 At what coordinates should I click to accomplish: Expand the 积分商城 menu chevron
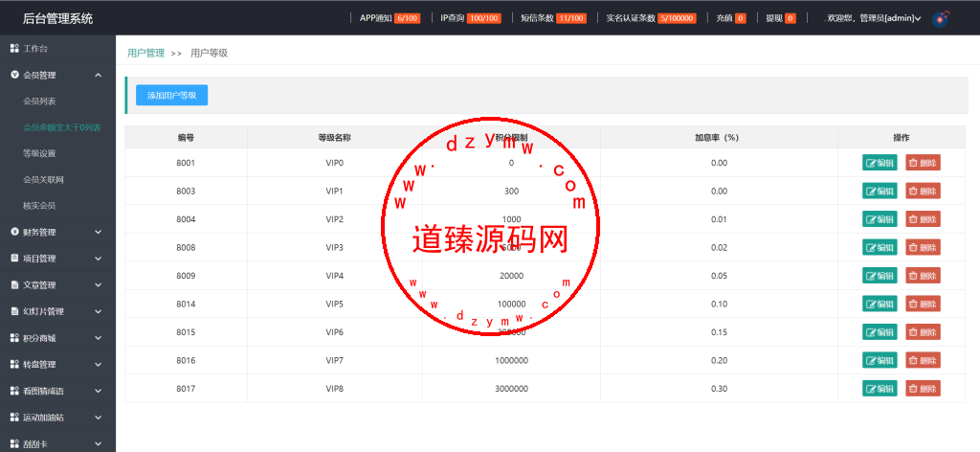(99, 338)
